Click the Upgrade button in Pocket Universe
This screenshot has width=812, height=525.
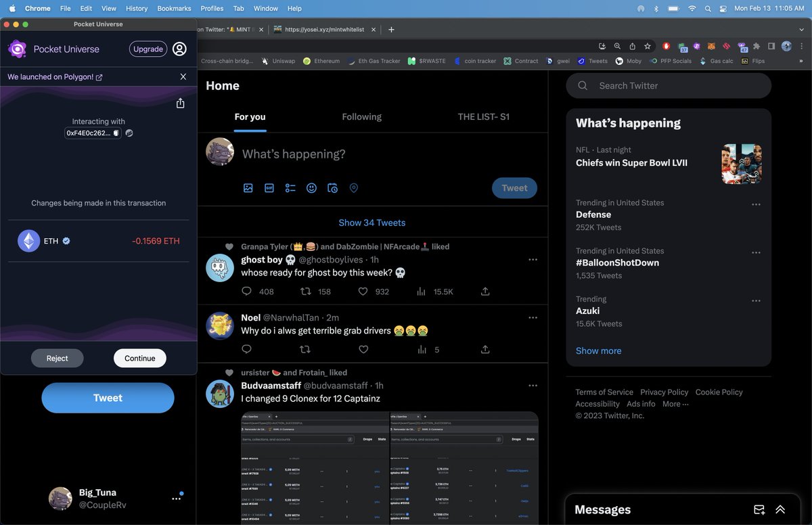[148, 49]
